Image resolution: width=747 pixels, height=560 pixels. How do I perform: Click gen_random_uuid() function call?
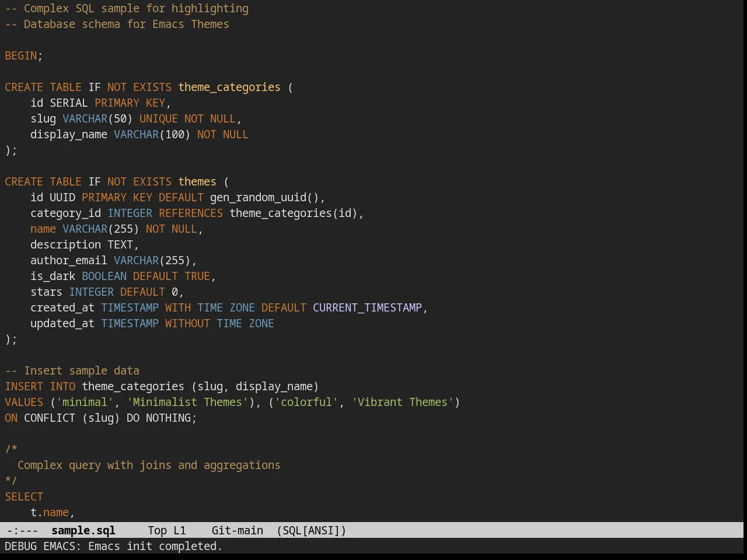click(x=264, y=197)
